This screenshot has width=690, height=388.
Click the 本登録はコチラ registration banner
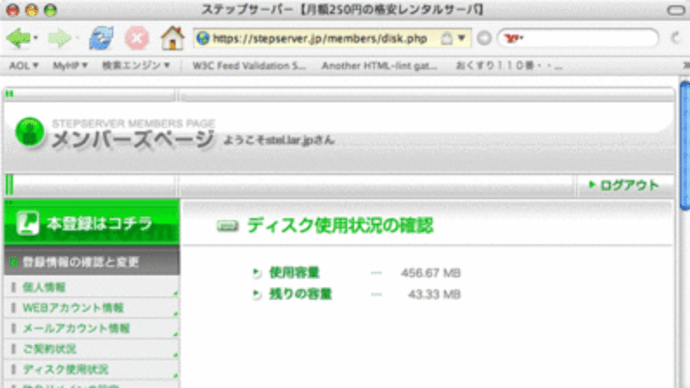point(92,223)
